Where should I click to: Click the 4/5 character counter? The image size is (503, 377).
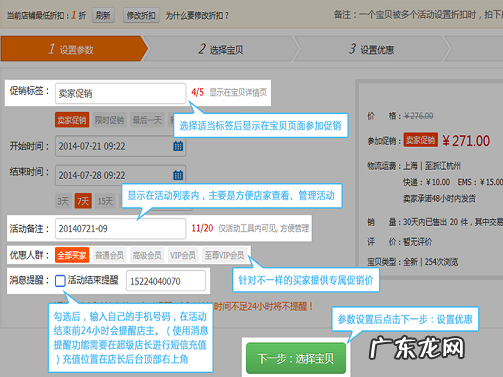tap(197, 92)
